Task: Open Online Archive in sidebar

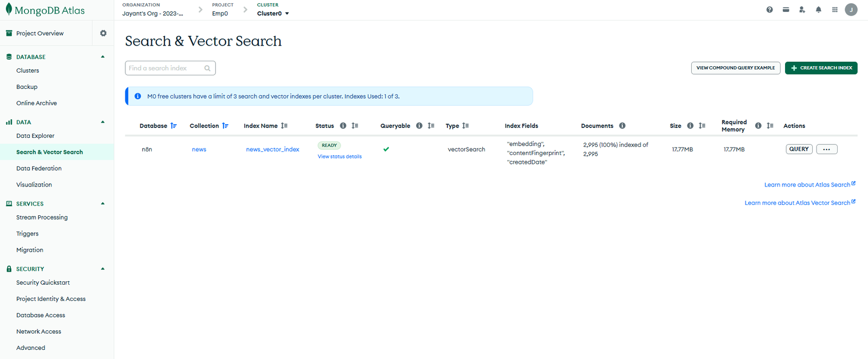Action: 36,103
